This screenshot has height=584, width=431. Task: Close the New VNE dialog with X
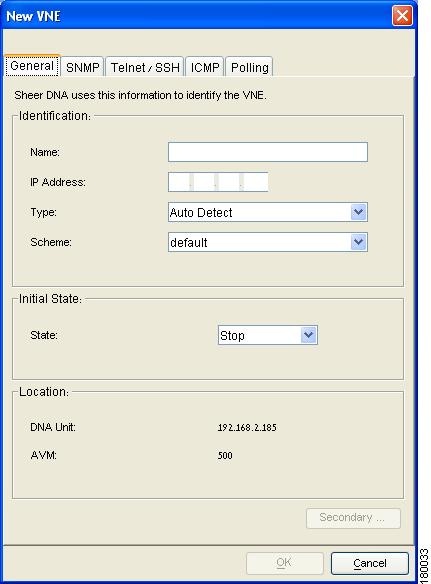402,16
